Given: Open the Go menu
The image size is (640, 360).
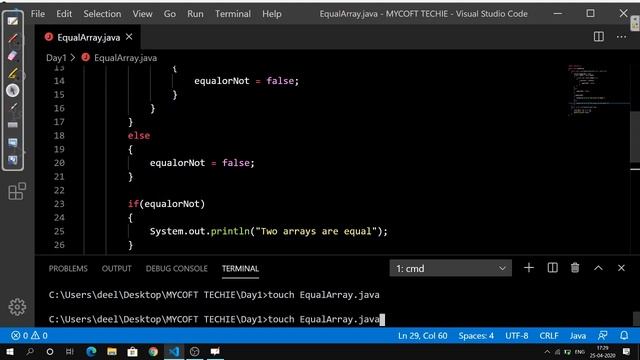Looking at the screenshot, I should [169, 14].
